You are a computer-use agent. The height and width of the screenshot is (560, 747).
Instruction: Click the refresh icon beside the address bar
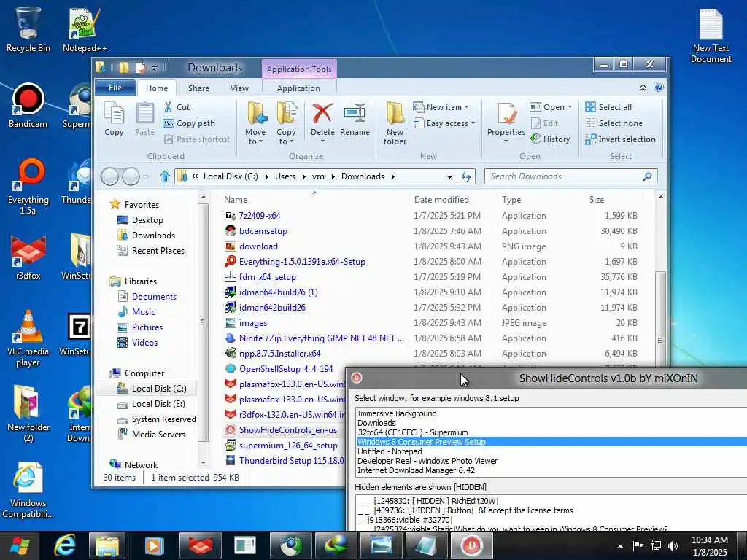click(x=466, y=176)
